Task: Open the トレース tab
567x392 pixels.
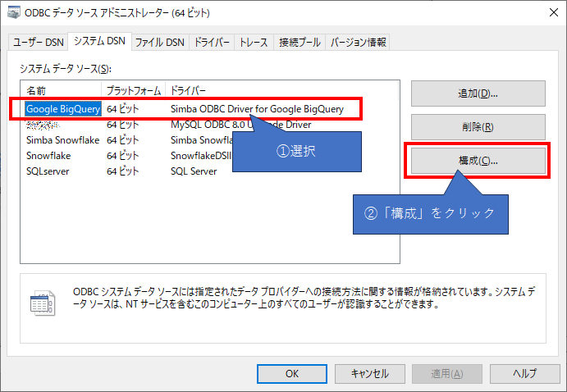Action: coord(254,43)
